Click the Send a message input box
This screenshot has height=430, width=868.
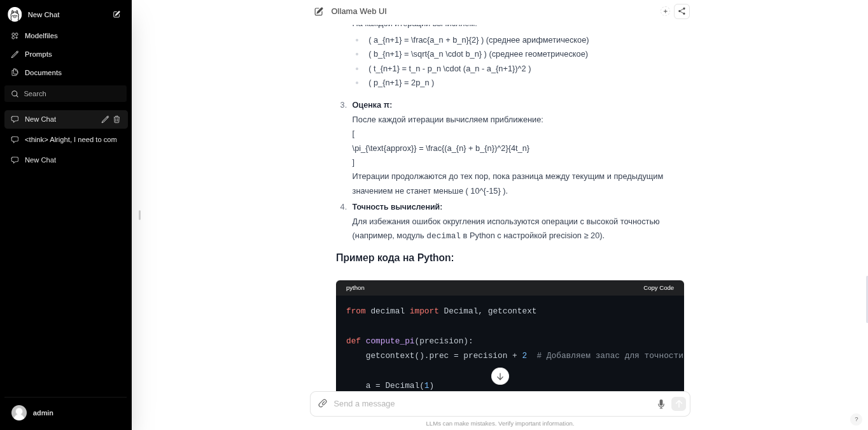click(x=490, y=404)
